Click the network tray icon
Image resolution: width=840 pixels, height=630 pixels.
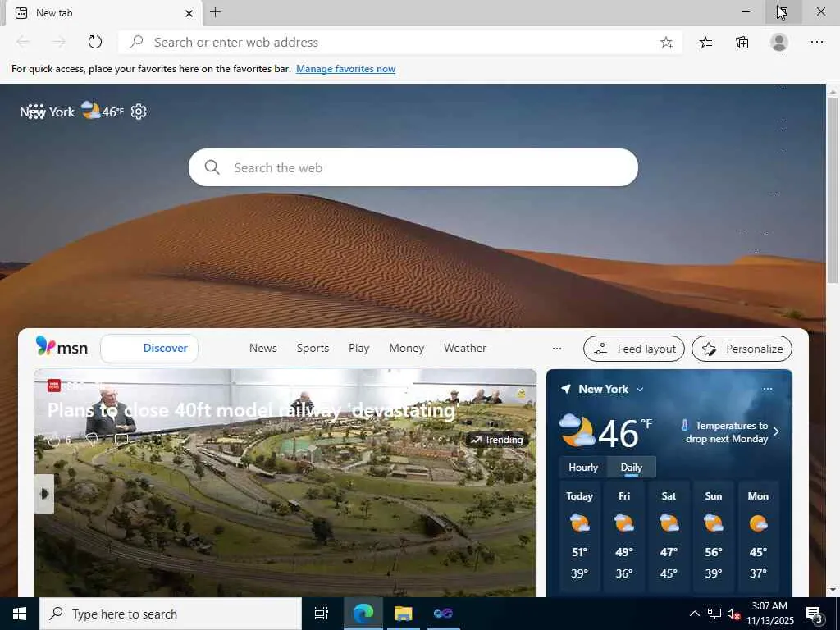pyautogui.click(x=714, y=614)
